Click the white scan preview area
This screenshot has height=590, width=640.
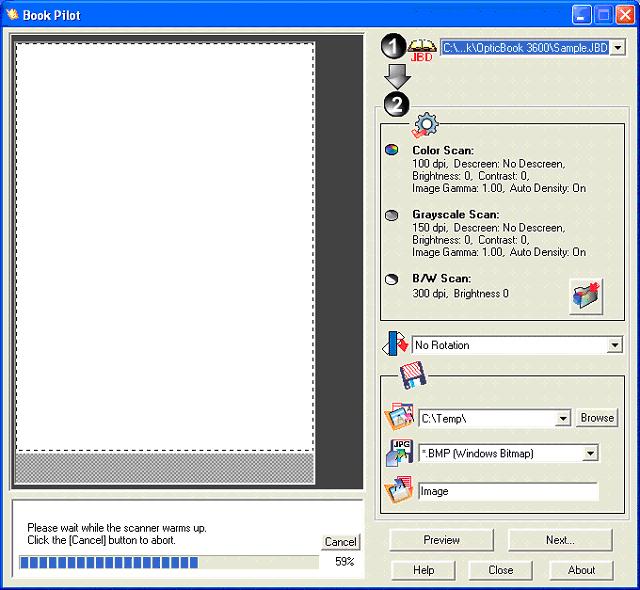(x=165, y=247)
